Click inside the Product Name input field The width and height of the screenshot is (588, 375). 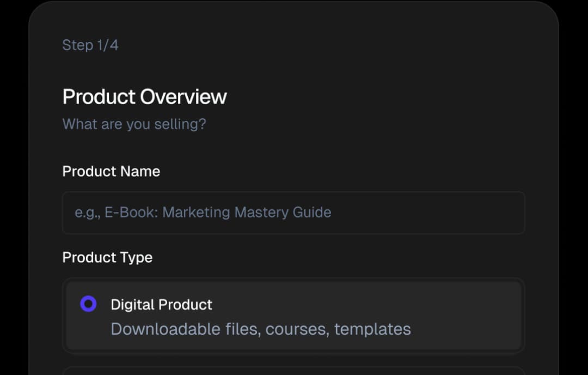point(294,213)
